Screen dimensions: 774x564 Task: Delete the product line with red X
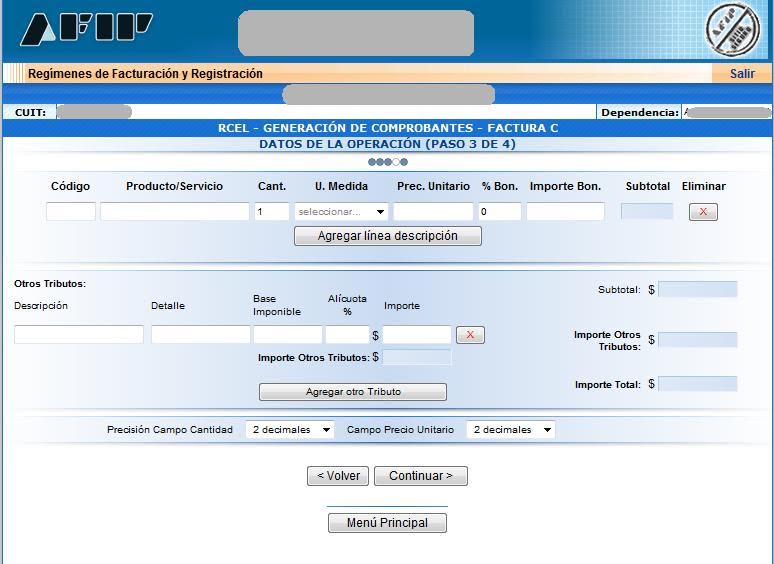tap(703, 212)
